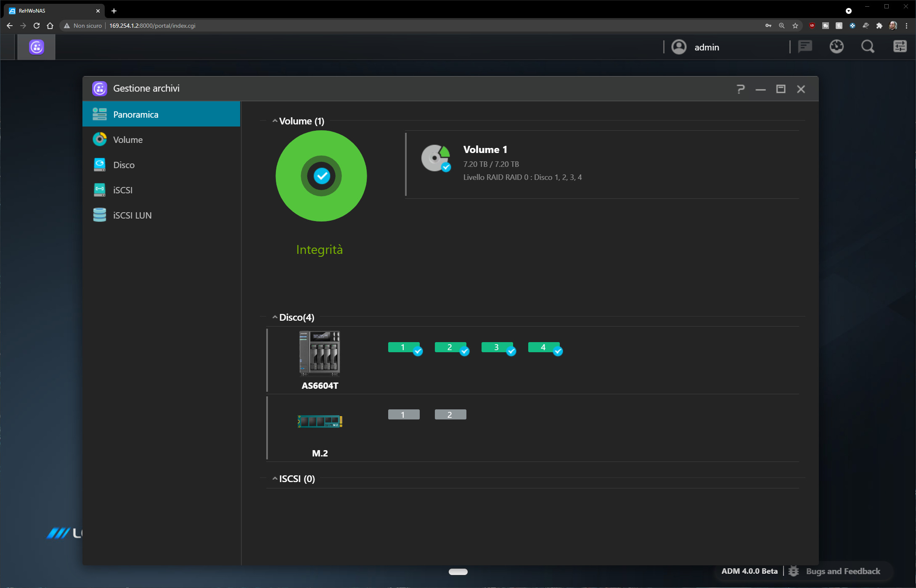This screenshot has height=588, width=916.
Task: Select M.2 slot 2 grey badge
Action: point(450,415)
